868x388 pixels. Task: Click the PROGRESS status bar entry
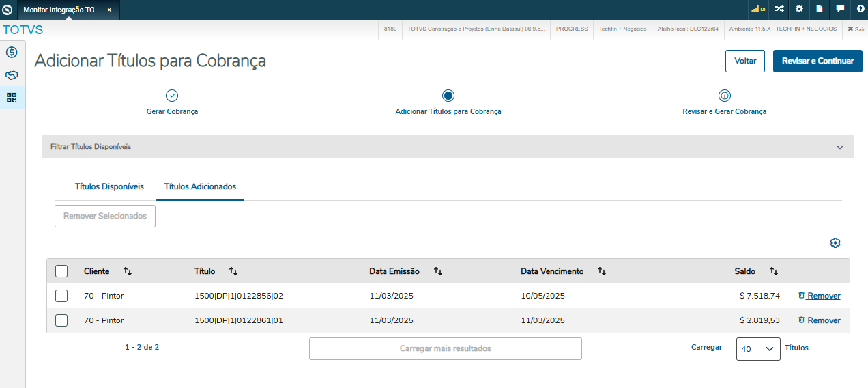point(572,29)
